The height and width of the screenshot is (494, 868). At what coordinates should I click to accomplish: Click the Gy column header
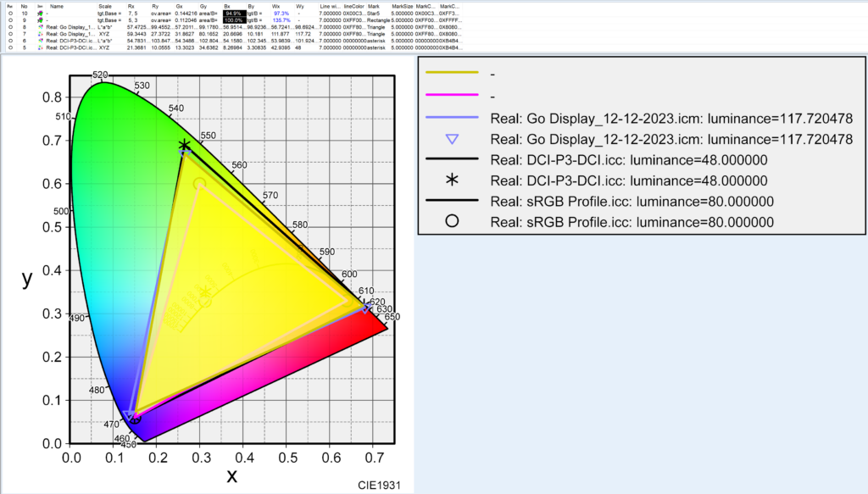pyautogui.click(x=203, y=6)
